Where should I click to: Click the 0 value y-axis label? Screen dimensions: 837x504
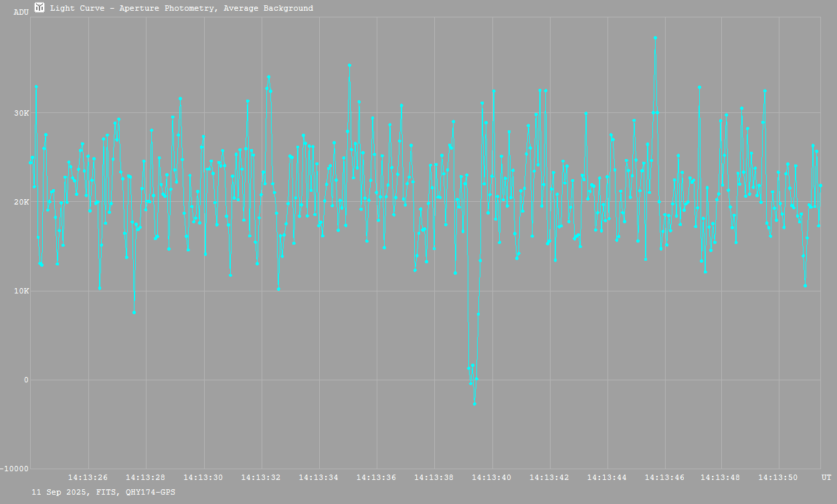(x=26, y=380)
